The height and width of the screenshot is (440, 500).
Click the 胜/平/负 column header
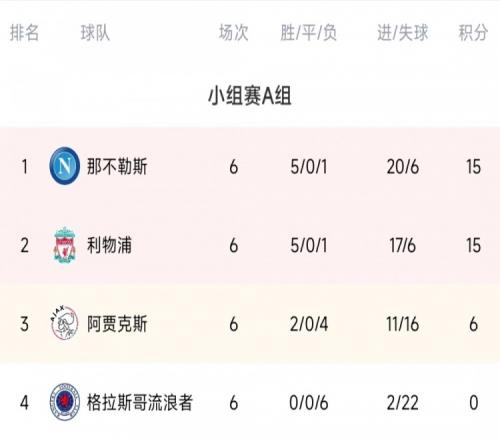[x=308, y=33]
